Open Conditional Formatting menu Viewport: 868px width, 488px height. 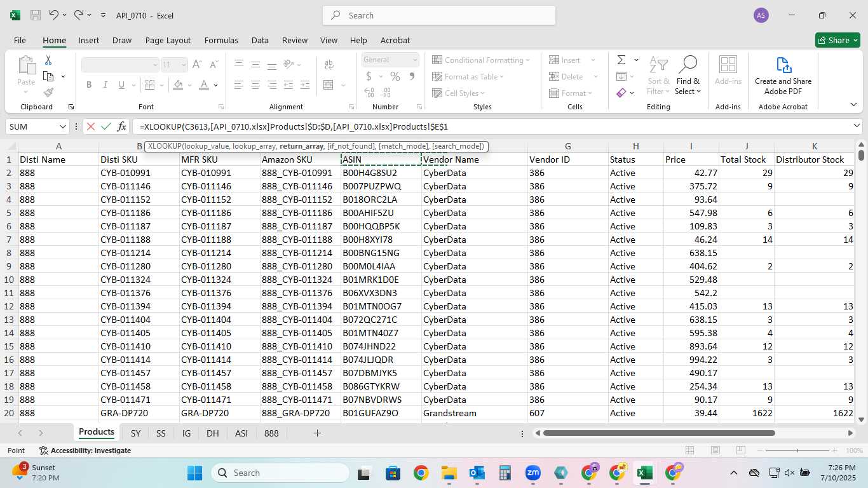click(481, 60)
